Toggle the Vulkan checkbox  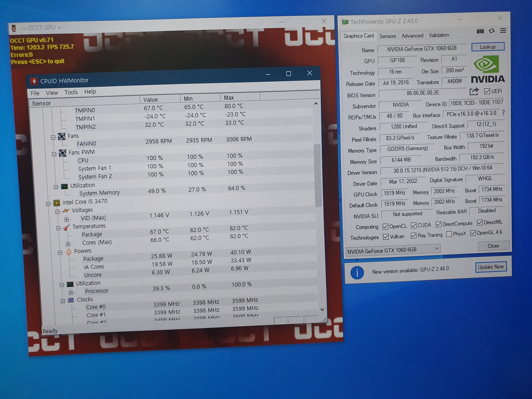[x=386, y=237]
